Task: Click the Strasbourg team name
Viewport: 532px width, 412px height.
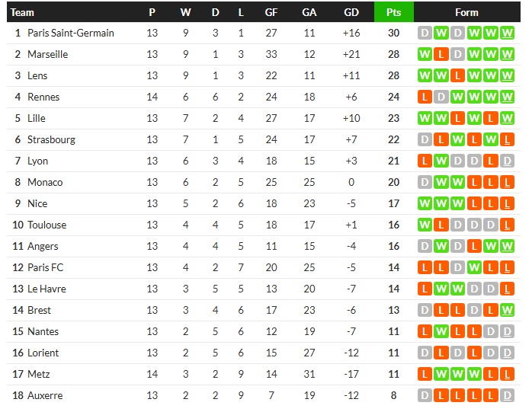Action: click(51, 139)
